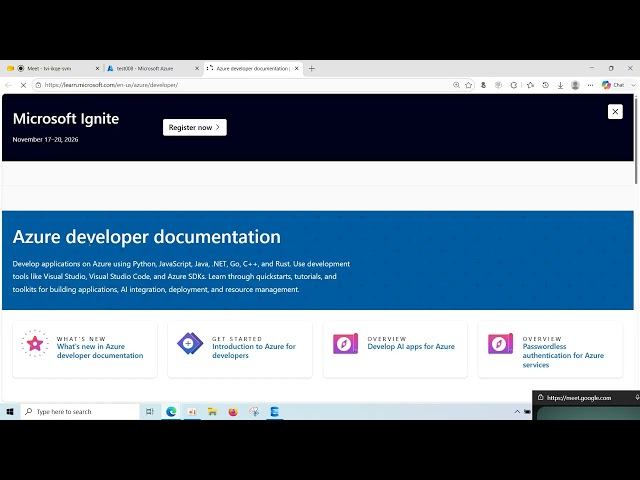The width and height of the screenshot is (640, 480).
Task: Click the browser back arrow
Action: click(x=8, y=85)
